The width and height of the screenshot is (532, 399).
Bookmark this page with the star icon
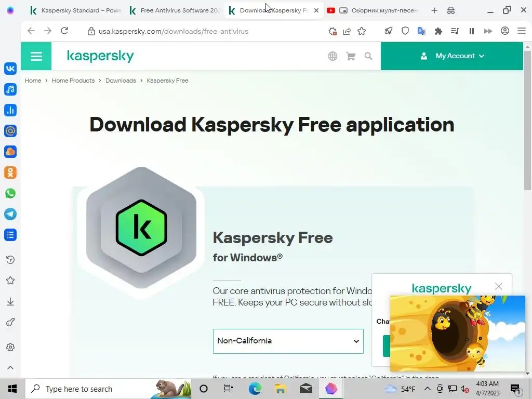coord(362,31)
